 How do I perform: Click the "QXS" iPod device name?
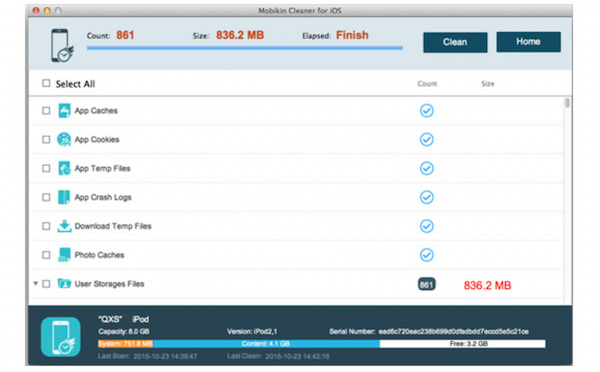124,319
